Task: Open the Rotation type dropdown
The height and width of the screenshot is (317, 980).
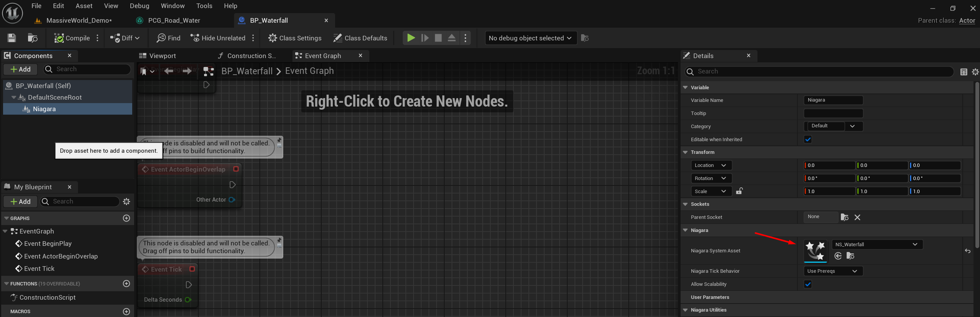Action: 711,179
